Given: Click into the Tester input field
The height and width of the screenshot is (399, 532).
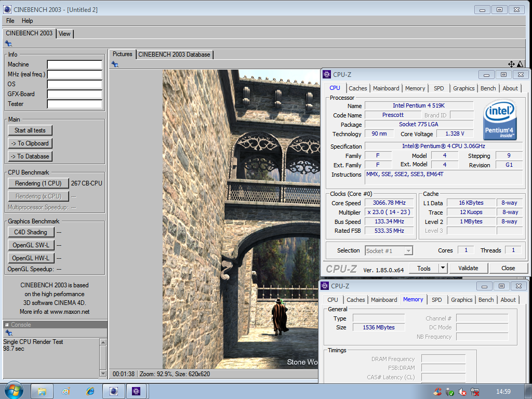Looking at the screenshot, I should coord(75,104).
